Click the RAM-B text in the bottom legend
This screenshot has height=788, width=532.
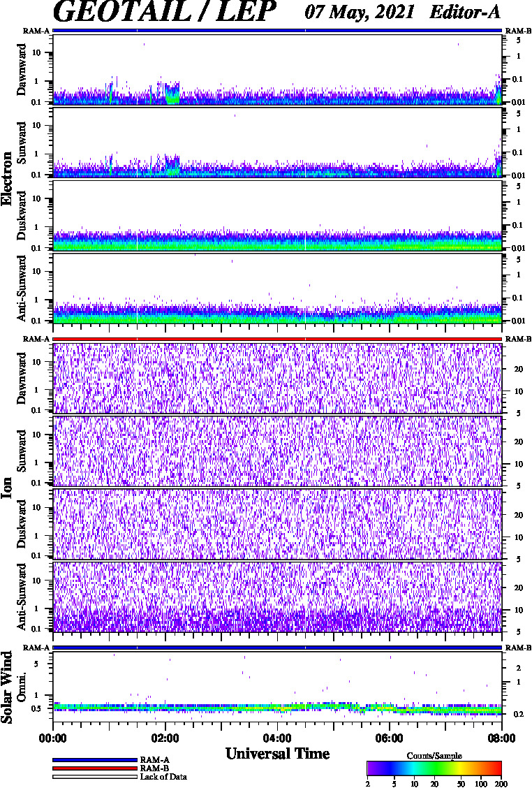tap(154, 768)
